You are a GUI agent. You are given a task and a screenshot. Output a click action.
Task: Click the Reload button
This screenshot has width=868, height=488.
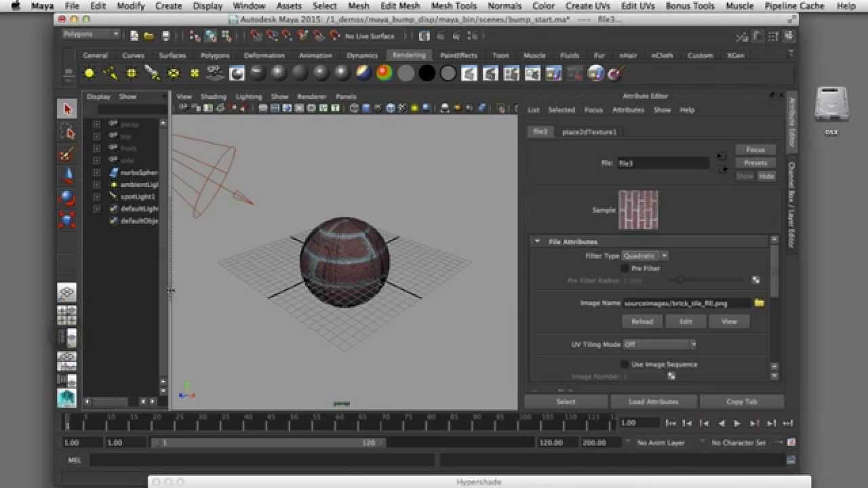(642, 321)
